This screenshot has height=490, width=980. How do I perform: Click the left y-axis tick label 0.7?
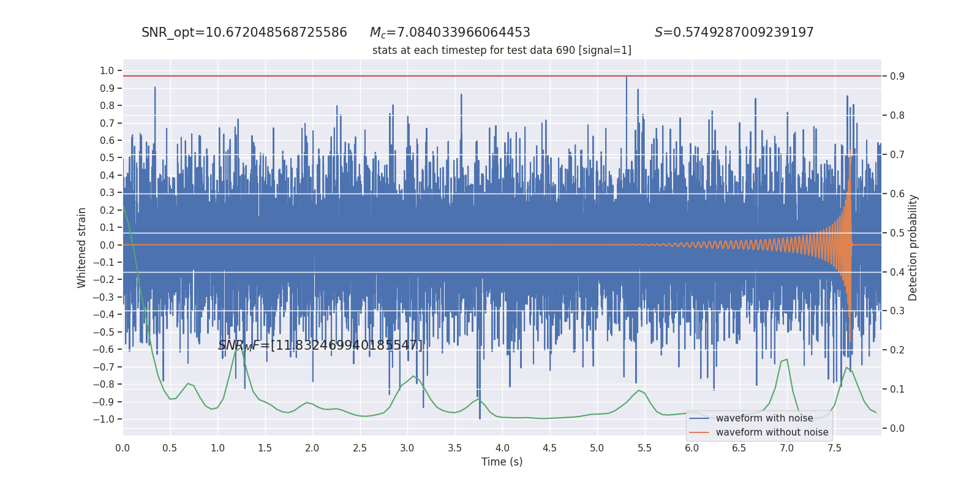[x=107, y=123]
